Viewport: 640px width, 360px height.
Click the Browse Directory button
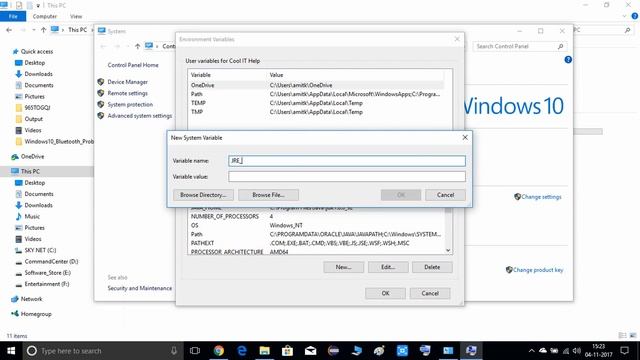203,195
